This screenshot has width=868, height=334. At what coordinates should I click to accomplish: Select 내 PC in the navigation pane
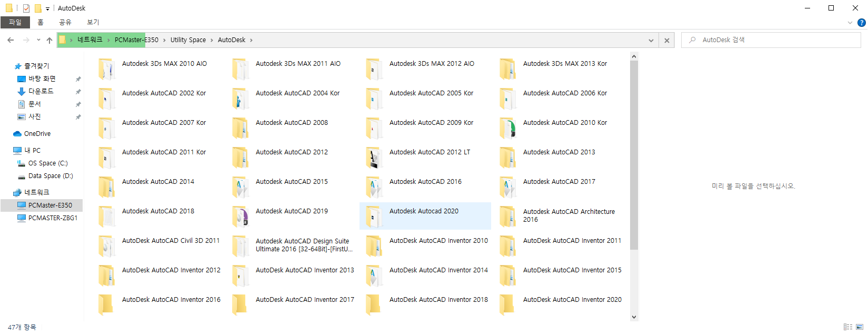tap(32, 151)
